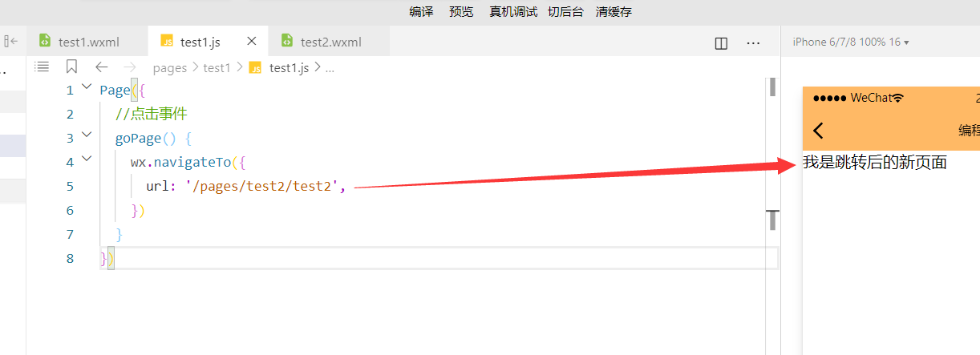Open the editor more actions menu
The image size is (980, 355).
[x=753, y=43]
